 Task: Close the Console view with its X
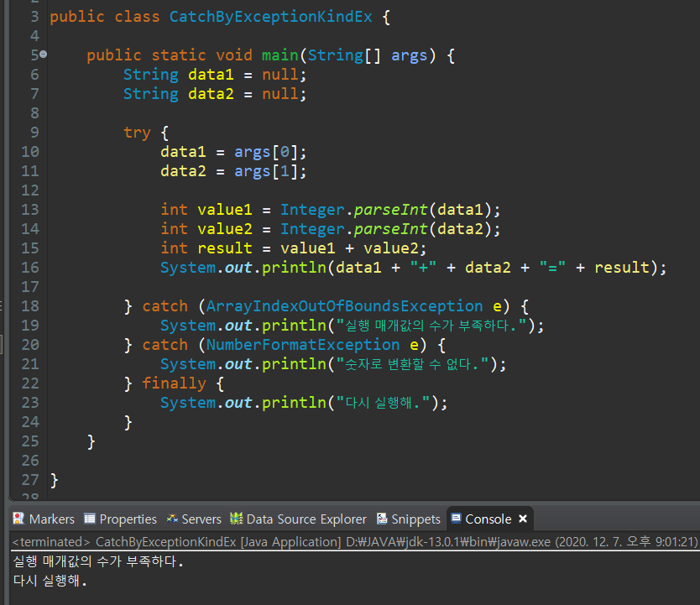click(x=523, y=519)
